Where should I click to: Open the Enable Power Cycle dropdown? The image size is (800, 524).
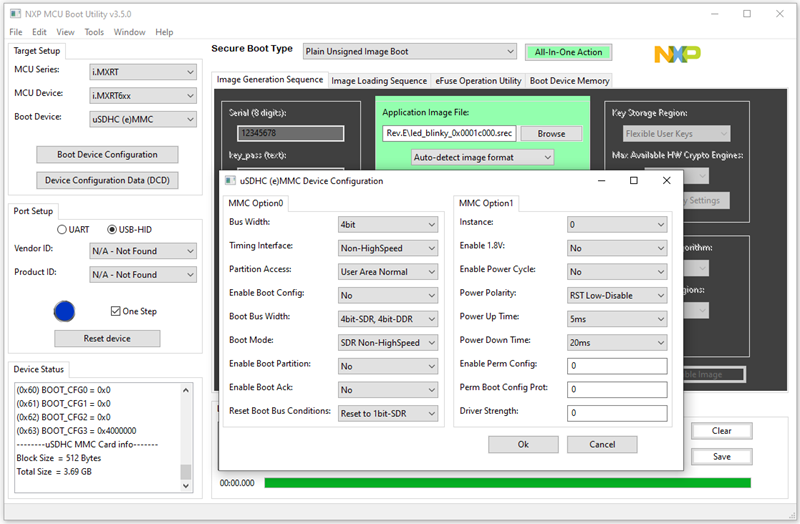(x=617, y=272)
